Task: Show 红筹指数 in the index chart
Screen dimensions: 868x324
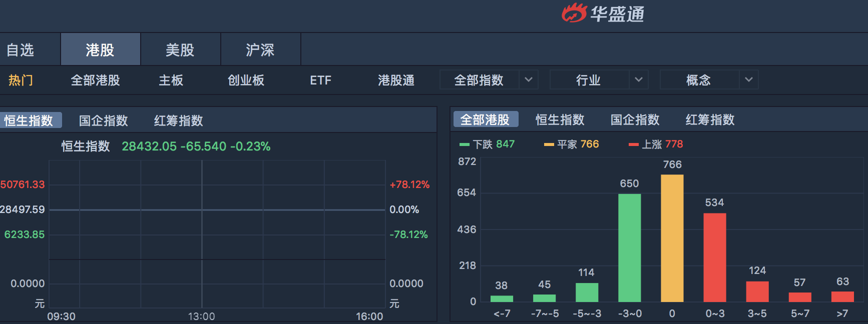Action: click(x=178, y=120)
